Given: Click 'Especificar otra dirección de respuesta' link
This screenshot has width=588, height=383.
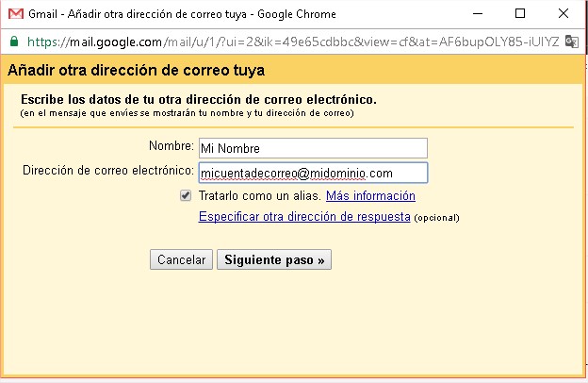Looking at the screenshot, I should (304, 216).
